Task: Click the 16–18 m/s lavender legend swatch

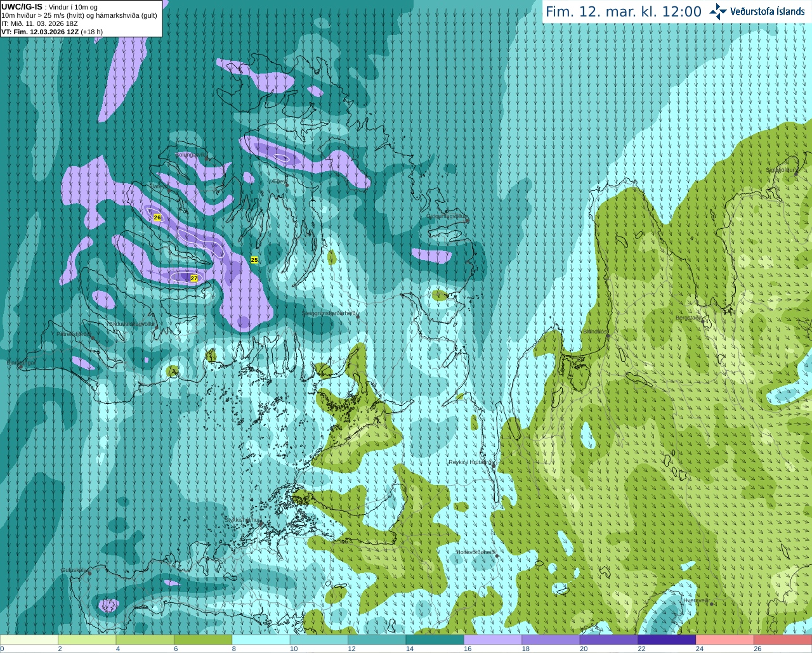Action: tap(493, 640)
